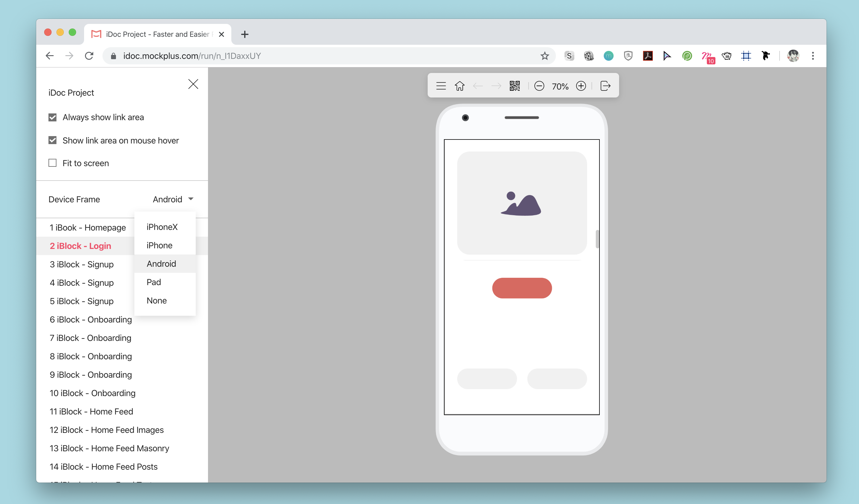Zoom in with the plus icon
This screenshot has width=859, height=504.
pyautogui.click(x=581, y=86)
